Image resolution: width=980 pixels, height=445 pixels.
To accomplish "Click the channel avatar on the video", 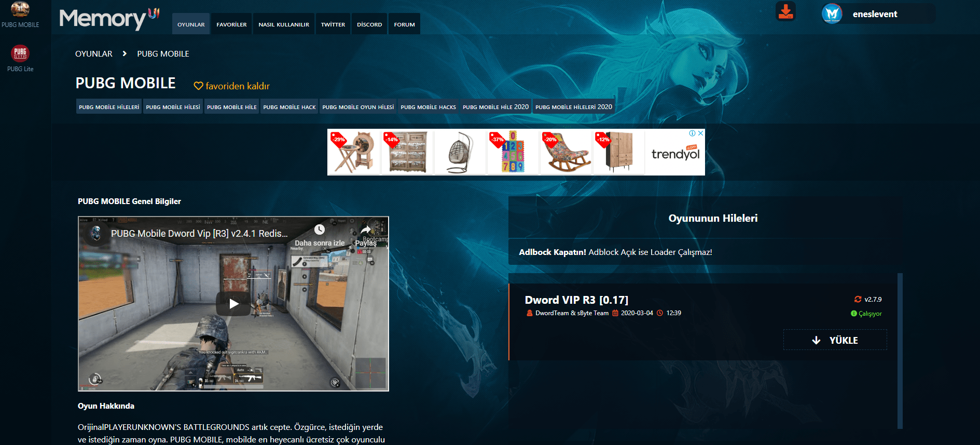I will tap(96, 233).
